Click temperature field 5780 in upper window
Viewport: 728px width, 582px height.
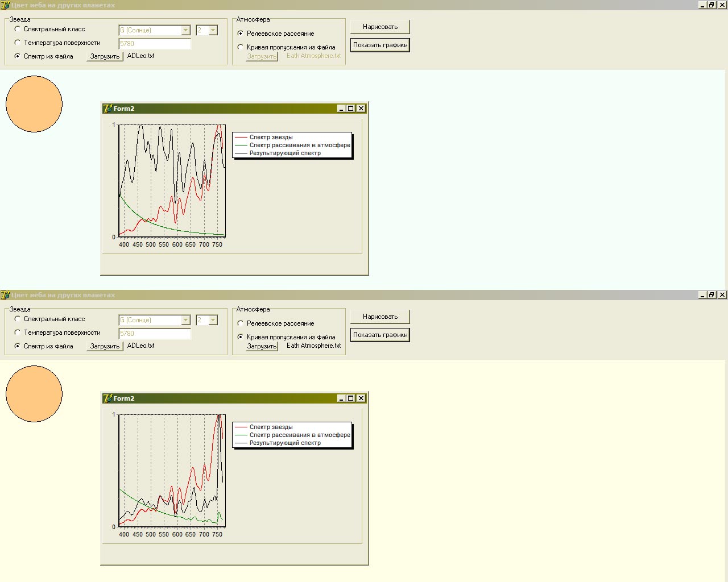155,44
